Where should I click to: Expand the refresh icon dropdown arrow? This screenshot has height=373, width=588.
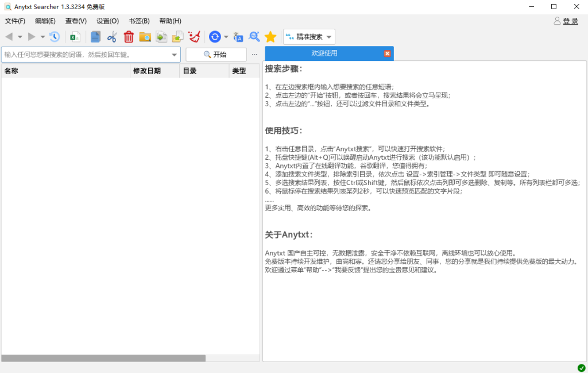(226, 37)
